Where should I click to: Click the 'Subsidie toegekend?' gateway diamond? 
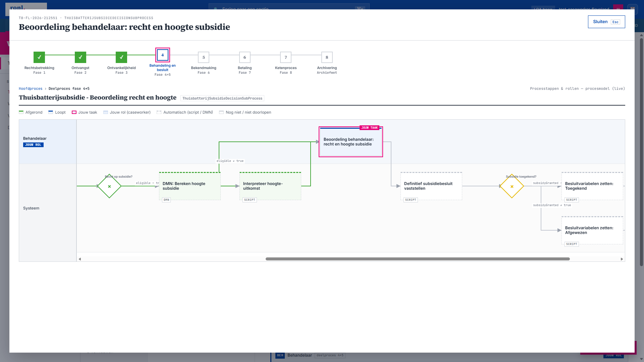click(512, 186)
